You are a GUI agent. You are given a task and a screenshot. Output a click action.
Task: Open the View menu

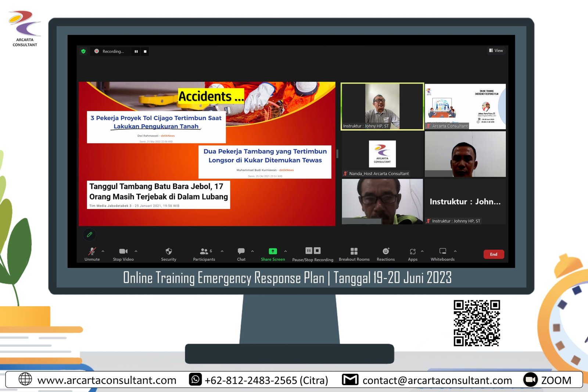click(496, 51)
